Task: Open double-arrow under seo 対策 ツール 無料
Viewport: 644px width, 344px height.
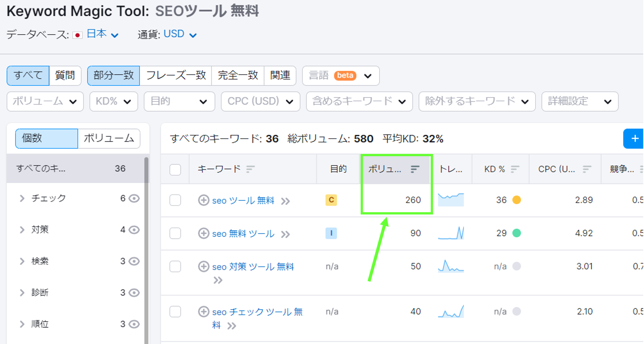Action: point(218,280)
